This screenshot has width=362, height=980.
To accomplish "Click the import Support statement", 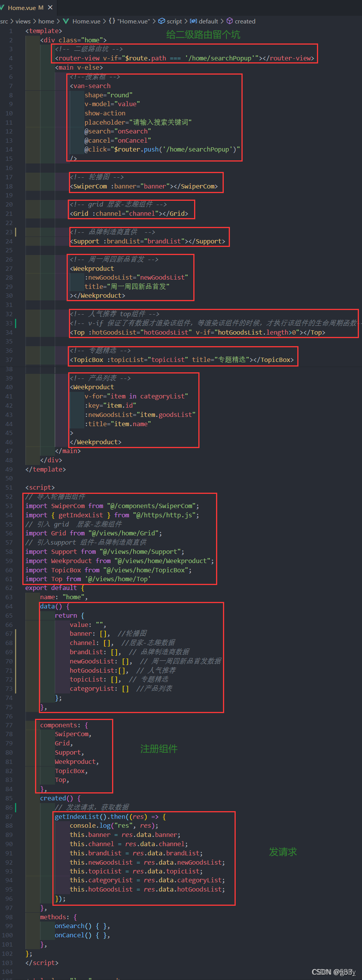I will tap(105, 552).
